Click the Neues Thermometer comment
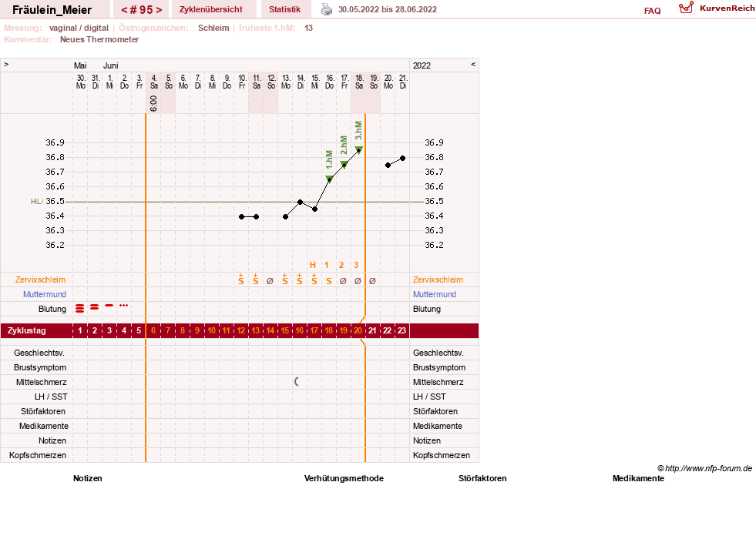This screenshot has height=539, width=756. coord(99,39)
